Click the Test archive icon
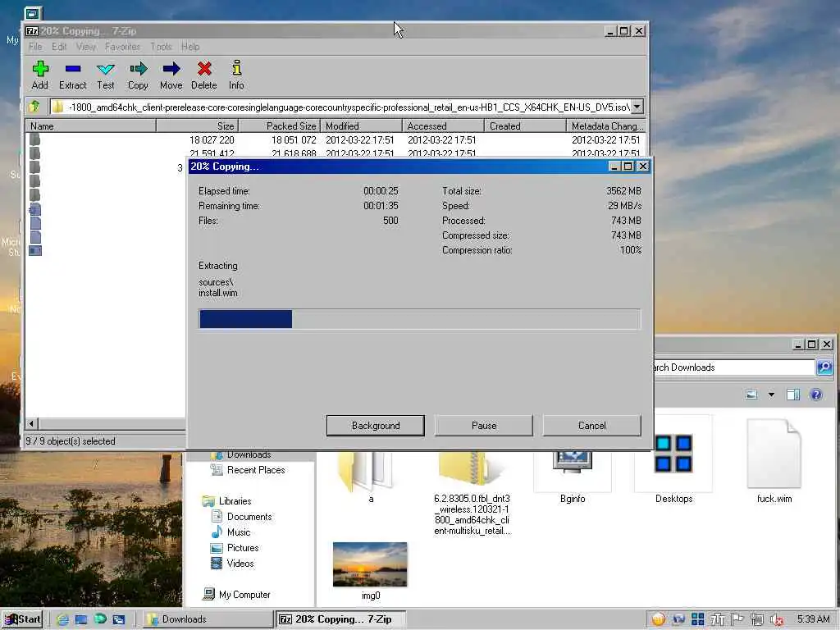 [x=106, y=75]
